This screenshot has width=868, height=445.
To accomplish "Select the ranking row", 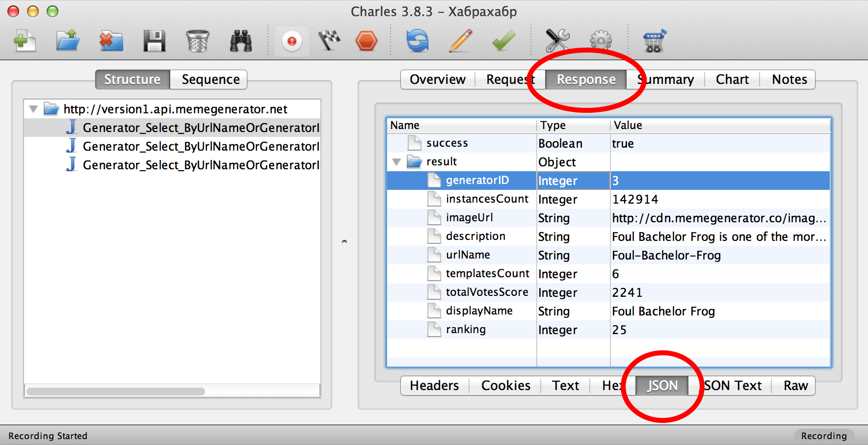I will [x=608, y=330].
